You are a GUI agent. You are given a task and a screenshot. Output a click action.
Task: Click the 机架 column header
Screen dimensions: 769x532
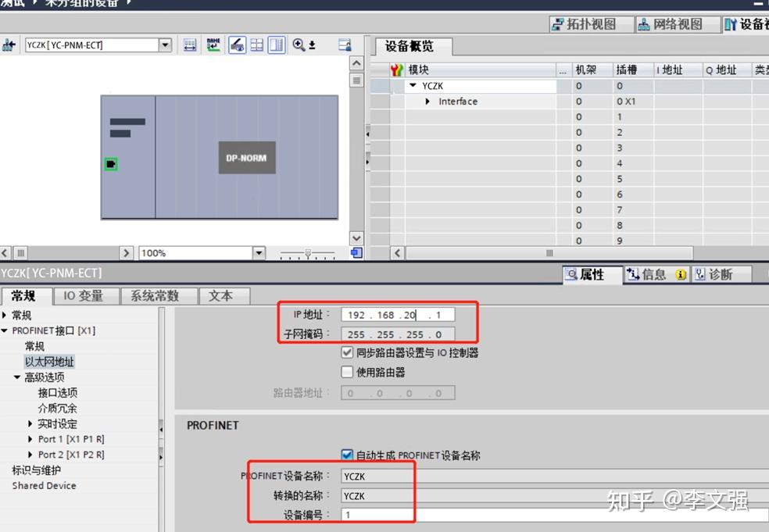point(592,70)
